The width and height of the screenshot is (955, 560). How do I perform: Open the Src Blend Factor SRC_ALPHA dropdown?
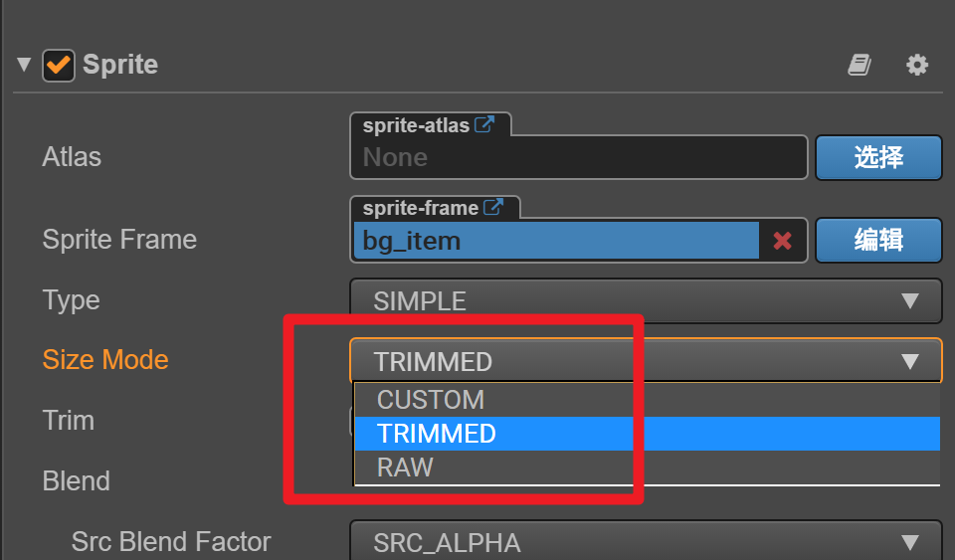[x=645, y=542]
